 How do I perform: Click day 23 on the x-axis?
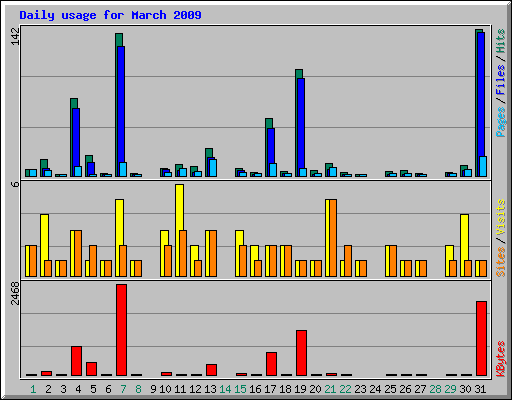point(360,389)
